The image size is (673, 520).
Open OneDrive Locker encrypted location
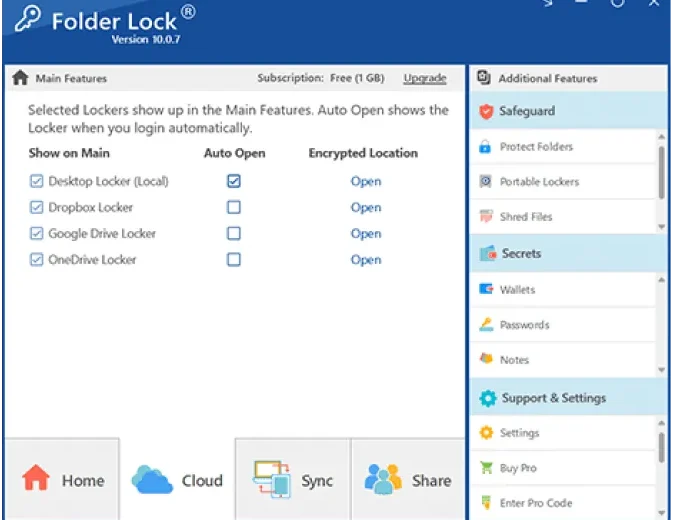pyautogui.click(x=366, y=260)
